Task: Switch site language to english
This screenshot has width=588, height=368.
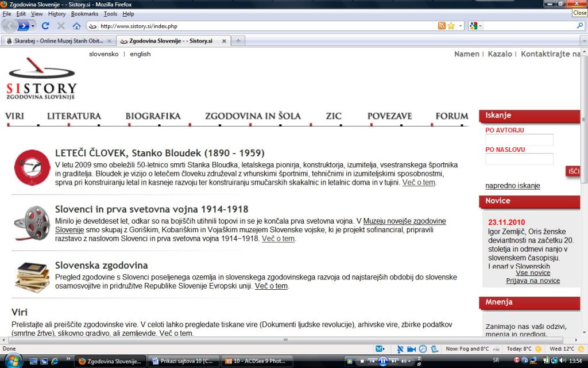Action: (x=140, y=54)
